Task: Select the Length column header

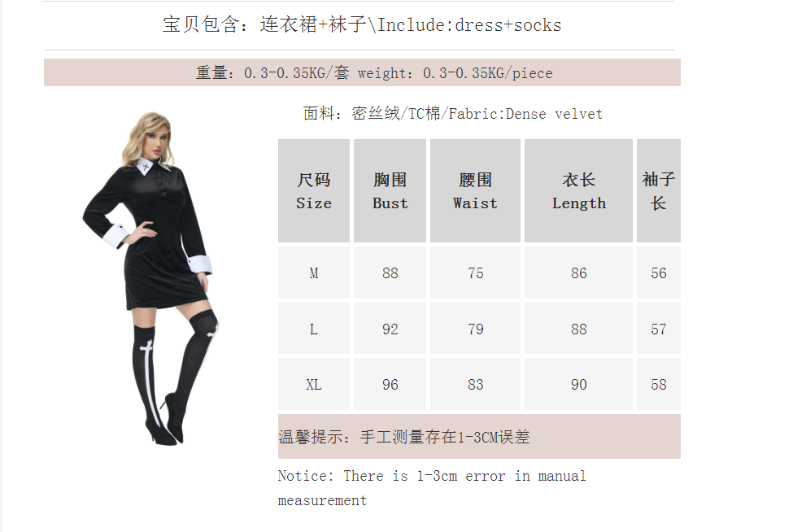Action: 578,190
